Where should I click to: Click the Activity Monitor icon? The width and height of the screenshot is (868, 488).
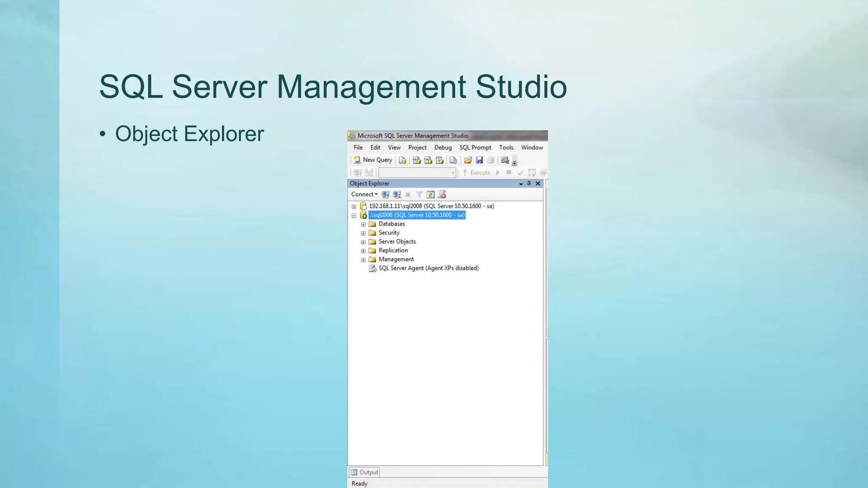[x=505, y=160]
